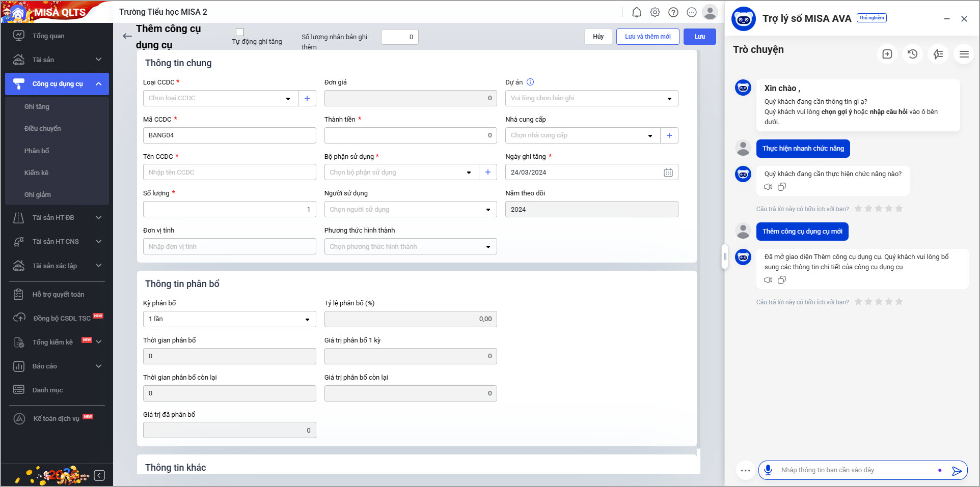Send chat message arrow icon

pyautogui.click(x=957, y=471)
